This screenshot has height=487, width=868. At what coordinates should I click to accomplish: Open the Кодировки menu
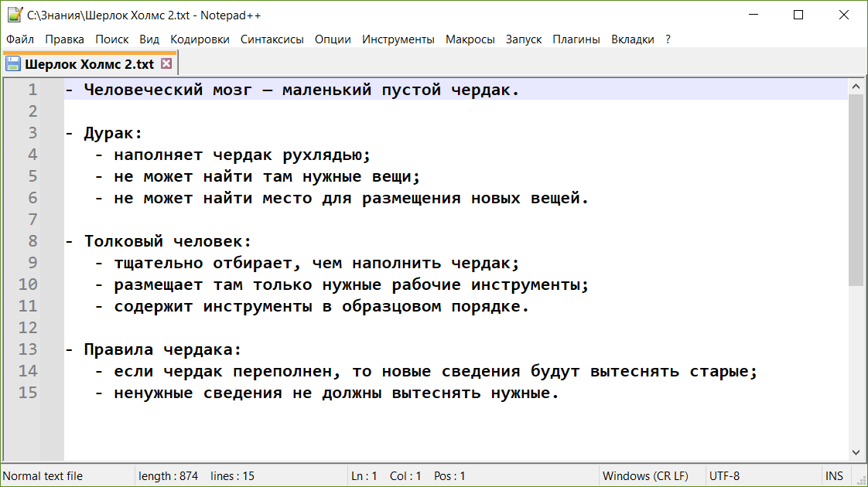click(200, 39)
